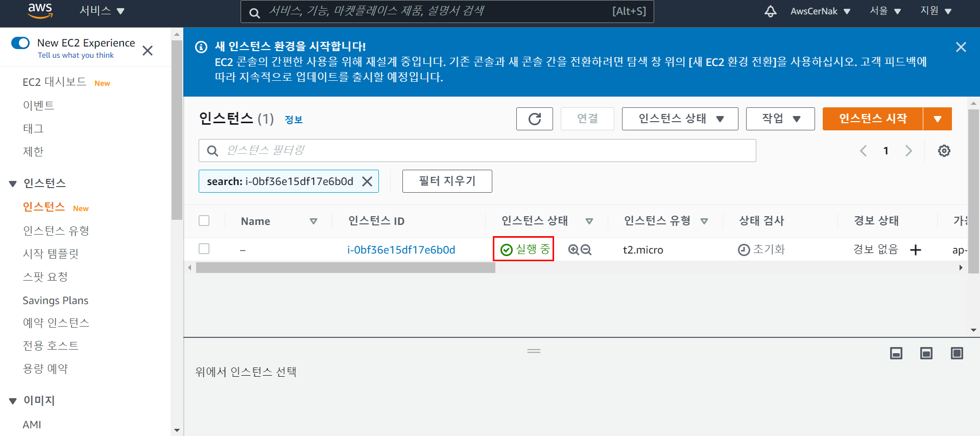Check the row for i-0bf36e15df17e6b0d
Image resolution: width=980 pixels, height=436 pixels.
[x=204, y=249]
